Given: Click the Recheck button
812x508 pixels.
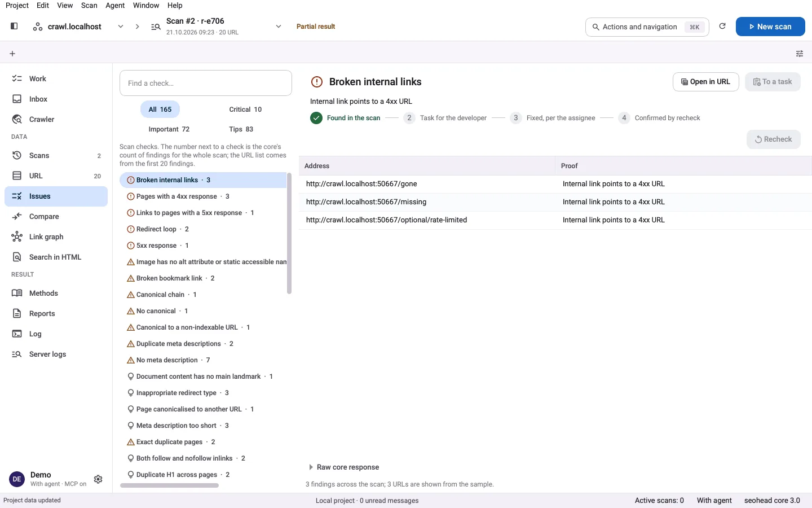Looking at the screenshot, I should coord(774,139).
